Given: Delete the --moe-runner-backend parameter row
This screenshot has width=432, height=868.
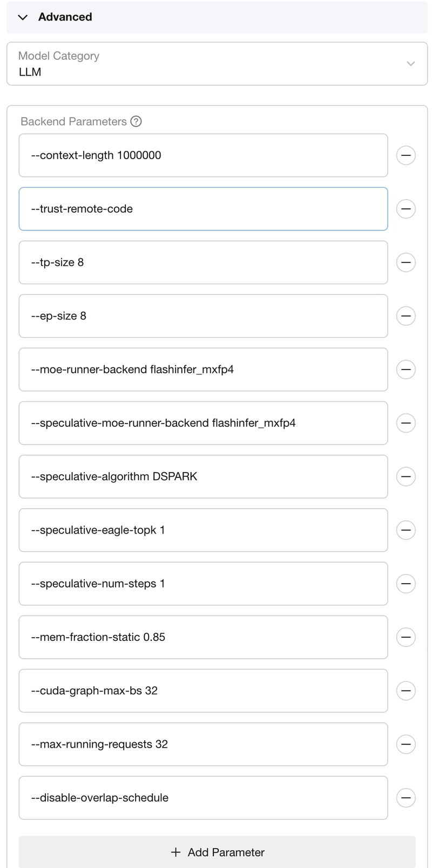Looking at the screenshot, I should coord(406,370).
